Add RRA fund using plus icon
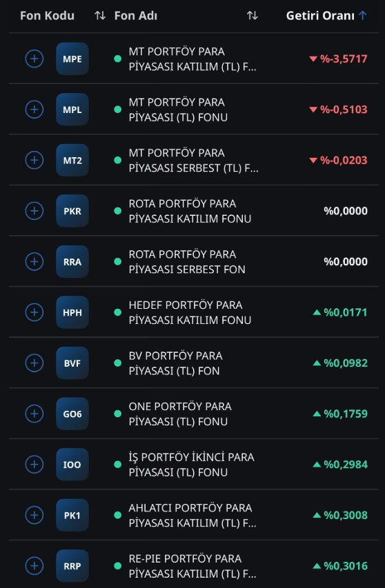Viewport: 385px width, 588px height. (34, 261)
